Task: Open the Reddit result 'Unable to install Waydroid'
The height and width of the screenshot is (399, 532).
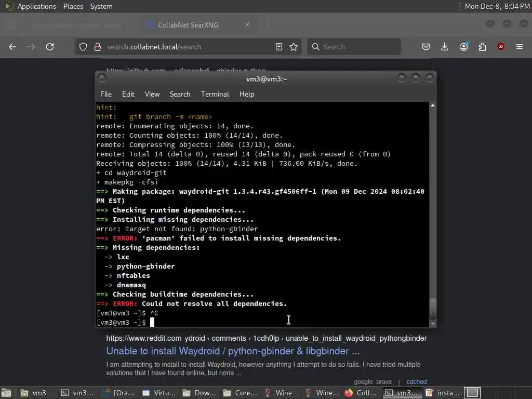Action: (233, 351)
